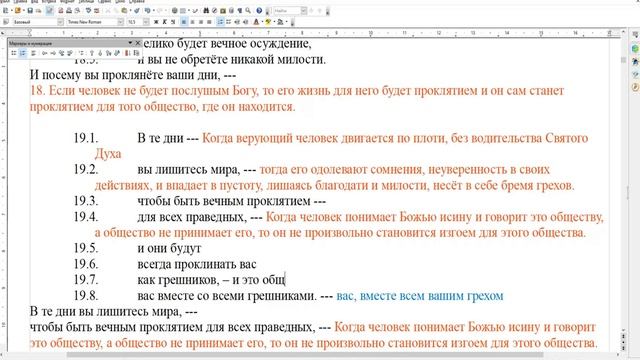640x360 pixels.
Task: Open sidebar settings menu icon
Action: (x=635, y=36)
